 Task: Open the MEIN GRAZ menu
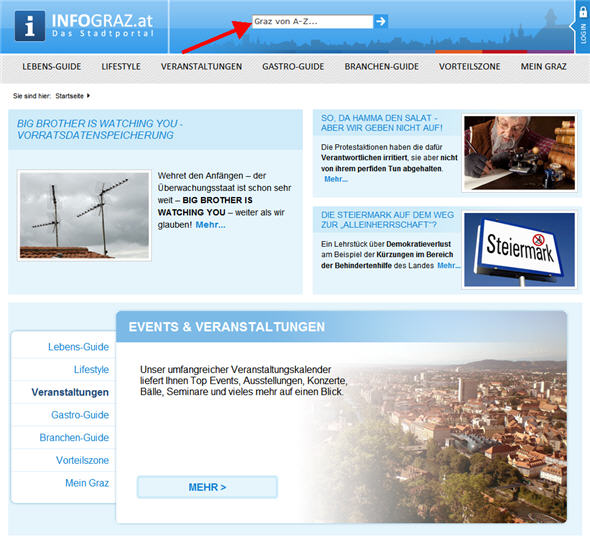(x=543, y=67)
